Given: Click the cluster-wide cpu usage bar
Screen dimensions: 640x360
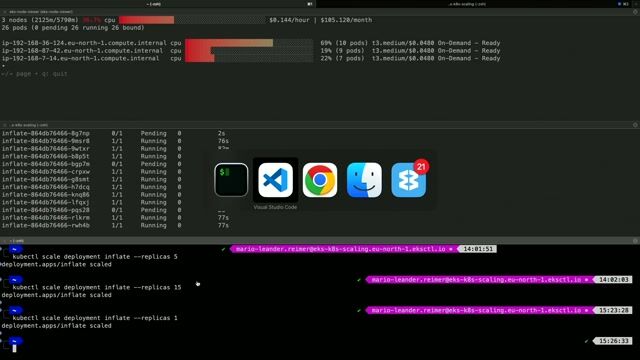Looking at the screenshot, I should [x=192, y=20].
